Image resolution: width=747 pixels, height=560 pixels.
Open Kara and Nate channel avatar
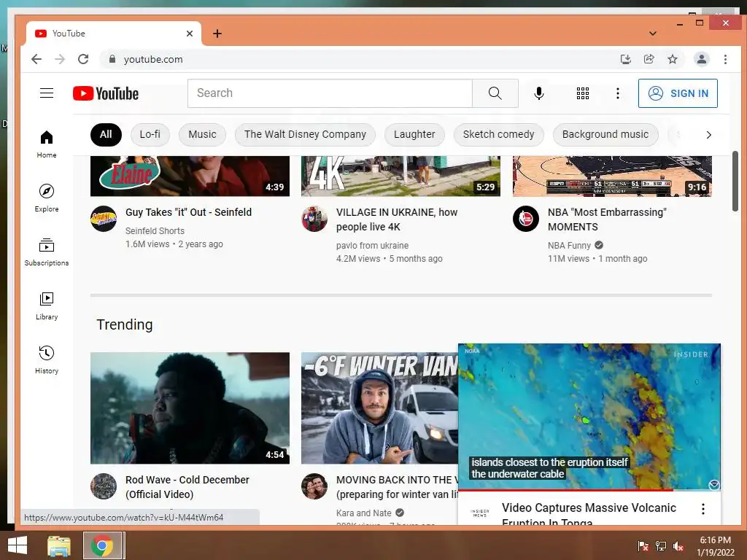pos(314,486)
